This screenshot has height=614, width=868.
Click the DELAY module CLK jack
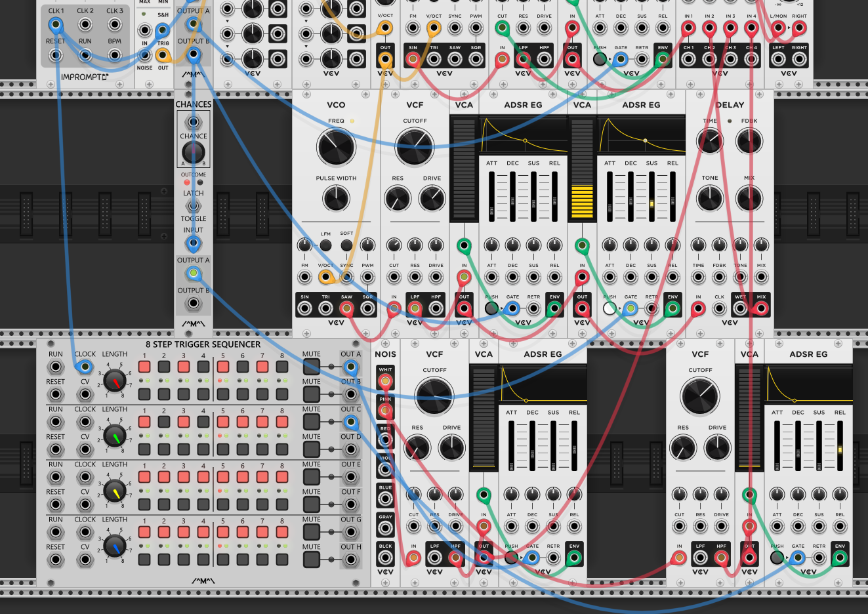pos(719,308)
